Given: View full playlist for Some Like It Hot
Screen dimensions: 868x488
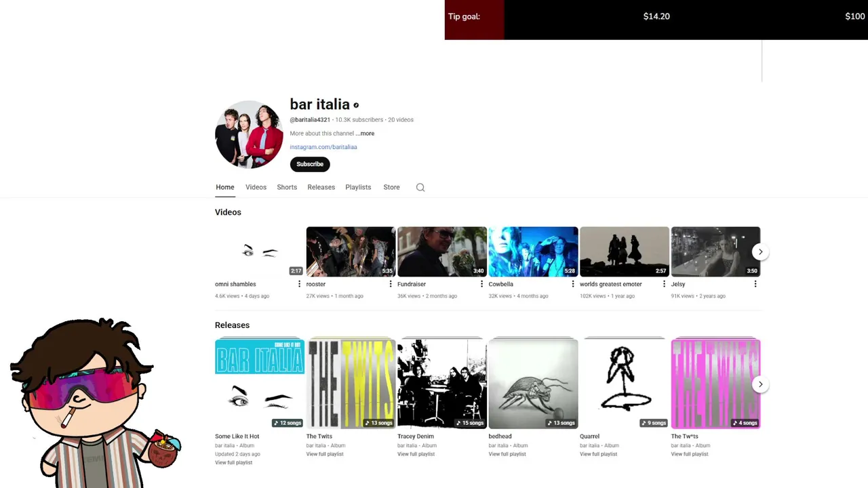Looking at the screenshot, I should [x=233, y=462].
